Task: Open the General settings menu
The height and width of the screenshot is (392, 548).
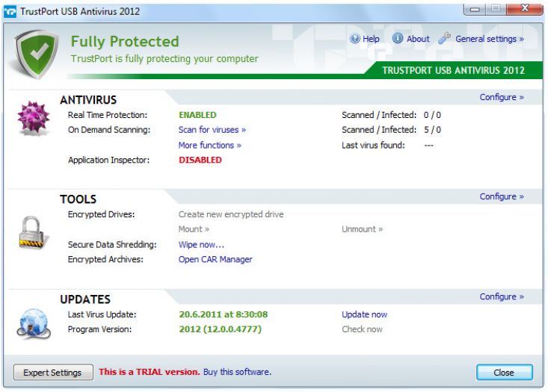Action: point(489,39)
